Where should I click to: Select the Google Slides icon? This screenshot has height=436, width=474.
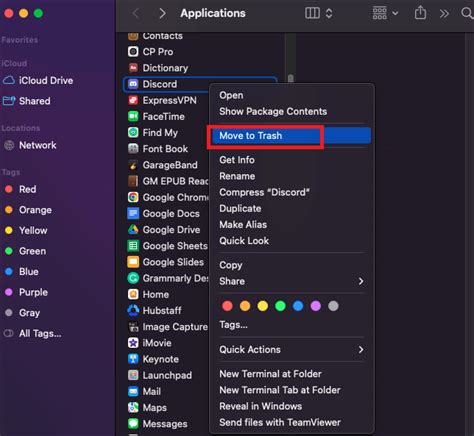coord(133,262)
